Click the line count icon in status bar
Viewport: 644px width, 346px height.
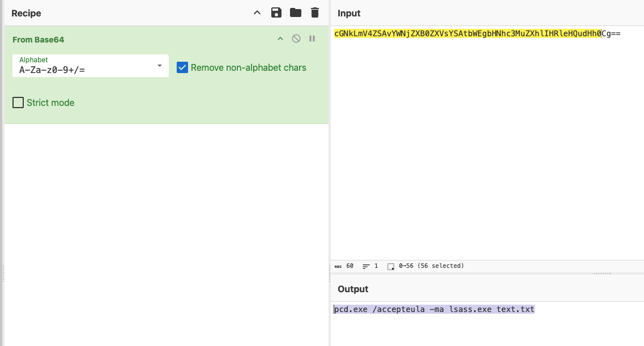point(366,266)
